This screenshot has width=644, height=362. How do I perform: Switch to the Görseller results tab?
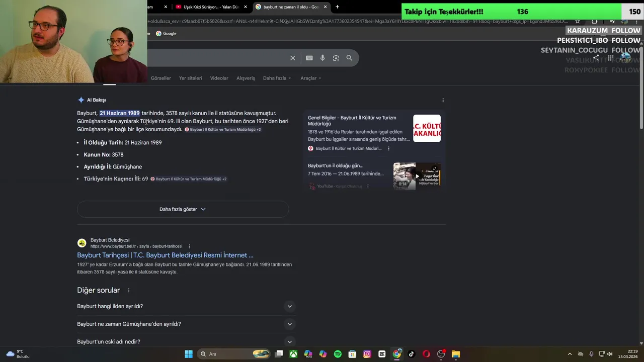(x=161, y=78)
